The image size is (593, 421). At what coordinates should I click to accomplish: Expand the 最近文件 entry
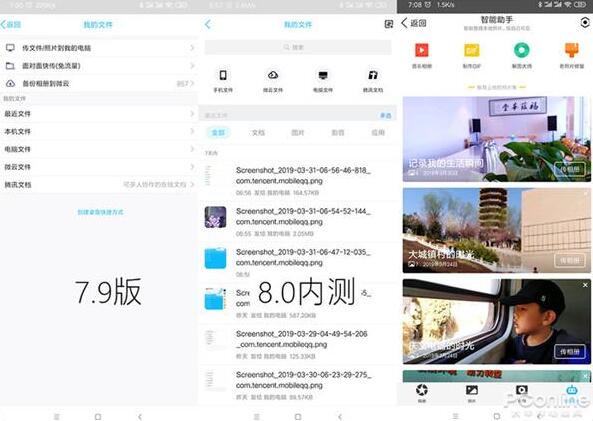coord(98,113)
